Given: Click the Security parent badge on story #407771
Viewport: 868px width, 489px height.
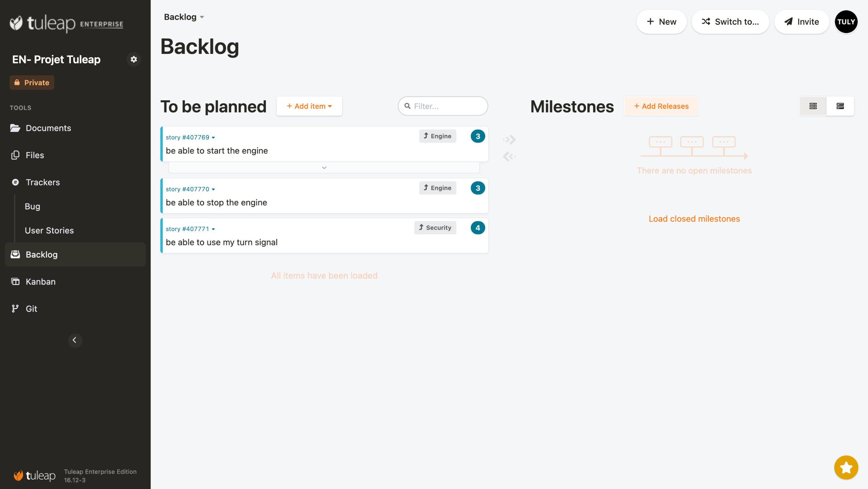Looking at the screenshot, I should click(435, 228).
